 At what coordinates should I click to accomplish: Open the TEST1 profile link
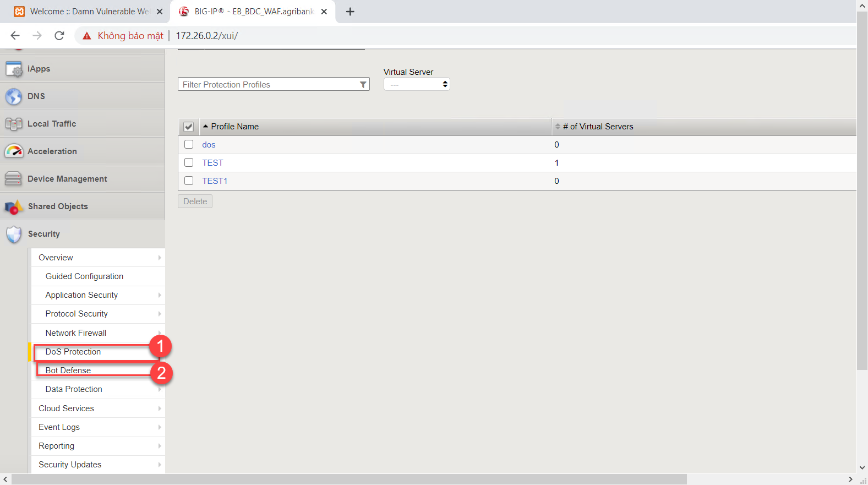point(215,181)
